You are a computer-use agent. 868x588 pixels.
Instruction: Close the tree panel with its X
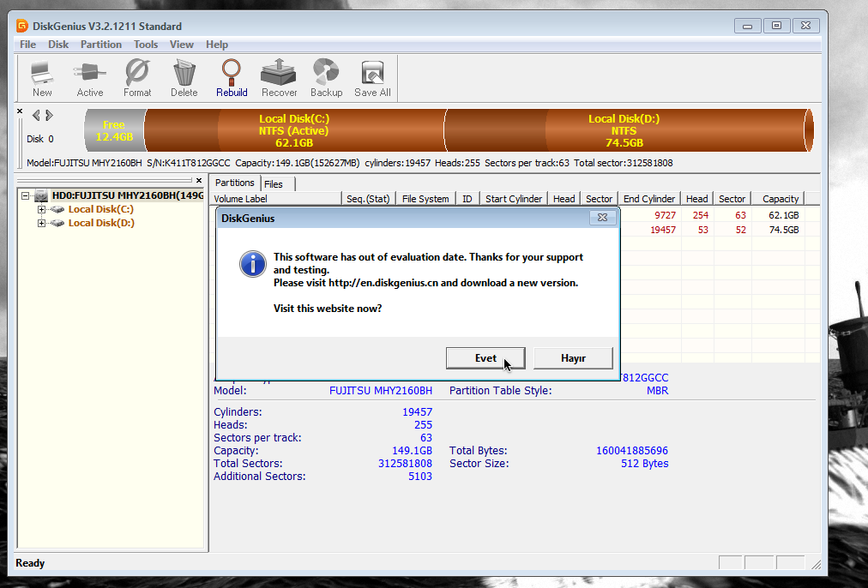point(199,180)
